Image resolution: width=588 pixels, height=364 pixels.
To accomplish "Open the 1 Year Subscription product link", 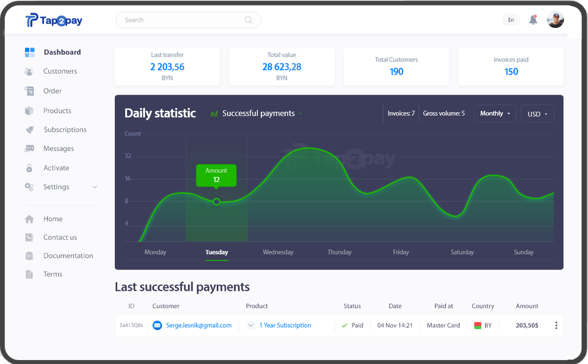I will (285, 325).
